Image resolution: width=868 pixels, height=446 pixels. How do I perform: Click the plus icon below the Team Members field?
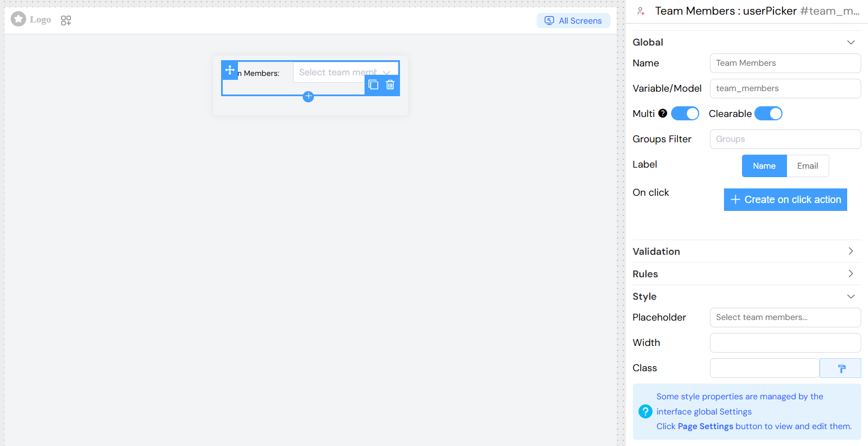(308, 96)
